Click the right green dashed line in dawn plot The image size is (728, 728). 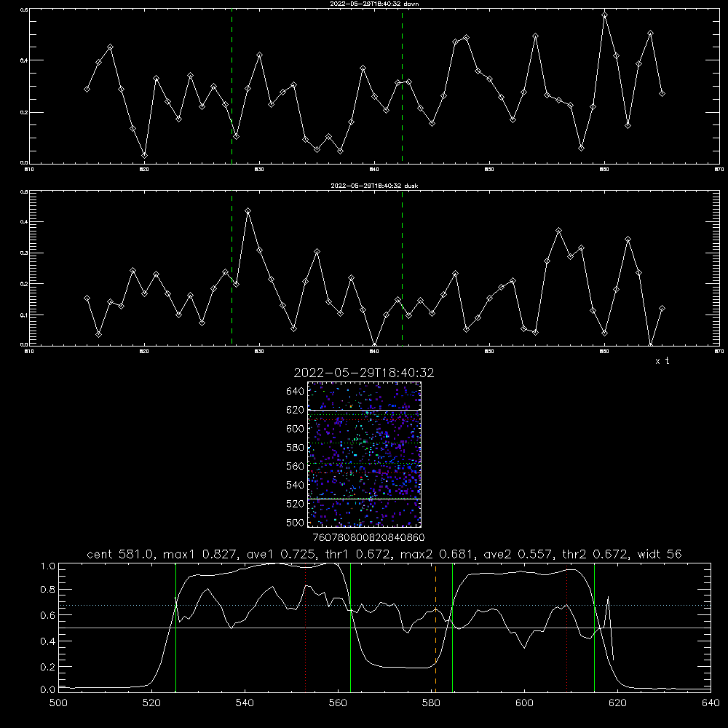point(402,88)
